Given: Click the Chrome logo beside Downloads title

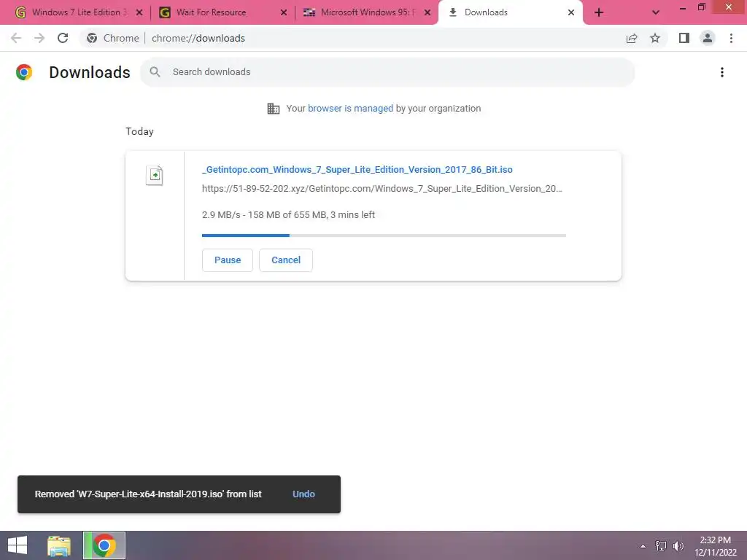Looking at the screenshot, I should click(x=24, y=72).
